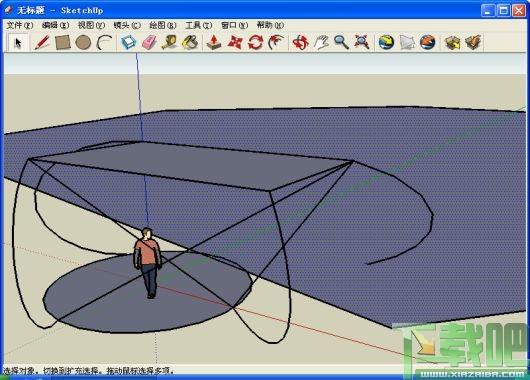Screen dimensions: 530x380
Task: Pick the Line pencil tool
Action: [42, 43]
